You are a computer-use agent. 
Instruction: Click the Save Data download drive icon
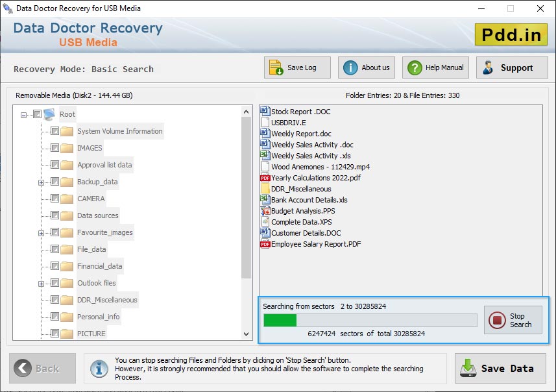(x=468, y=368)
